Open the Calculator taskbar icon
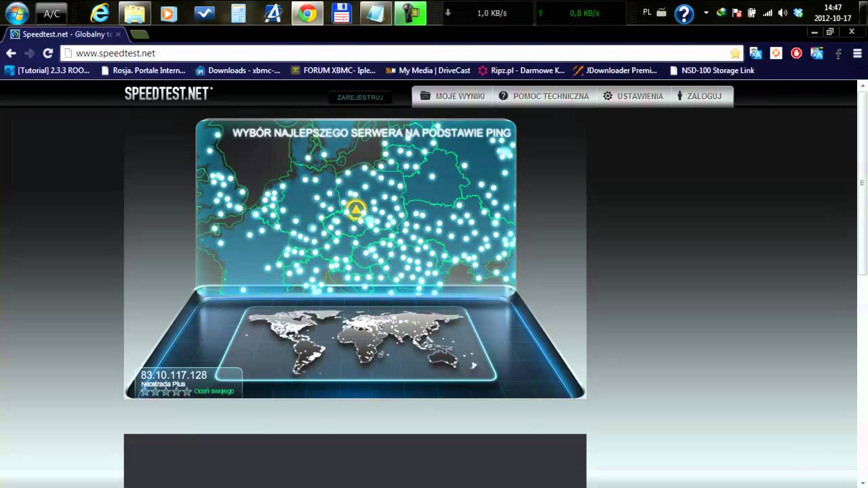Viewport: 868px width, 488px height. coord(239,13)
